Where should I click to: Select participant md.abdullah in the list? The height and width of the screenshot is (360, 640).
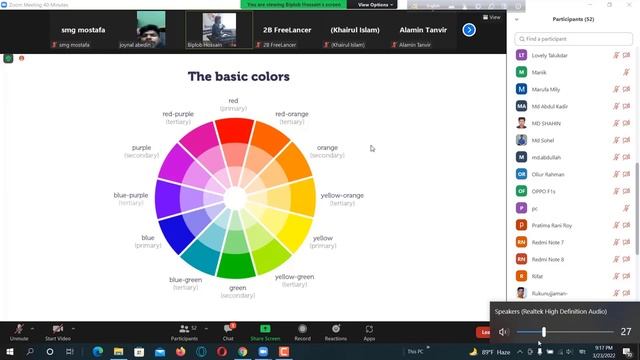pos(573,157)
